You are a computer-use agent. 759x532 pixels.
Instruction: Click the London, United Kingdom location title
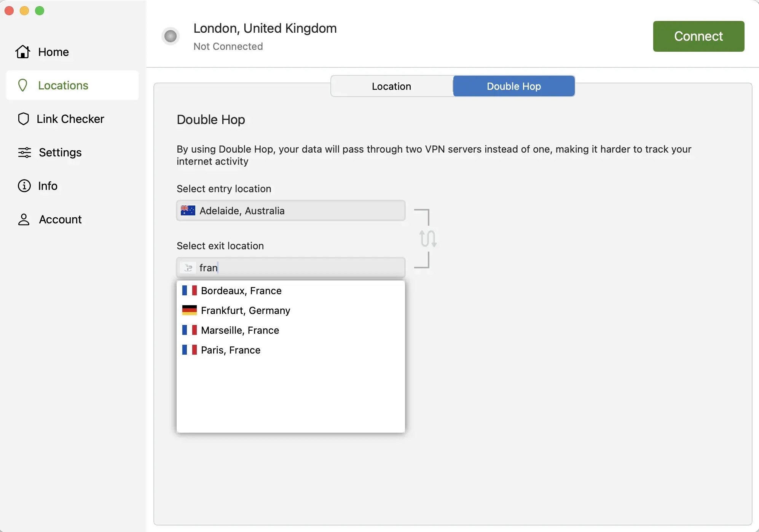(x=265, y=29)
